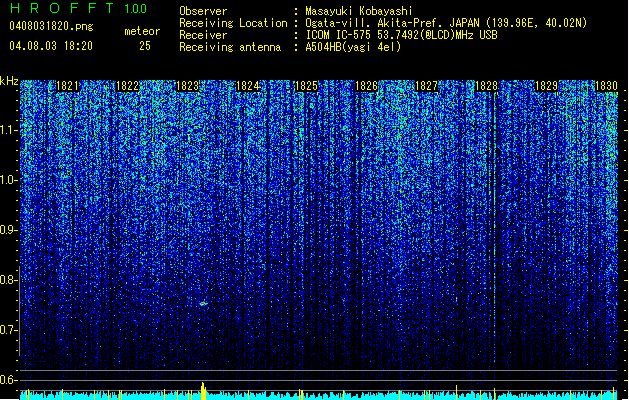Click the 1821 time marker

[67, 86]
